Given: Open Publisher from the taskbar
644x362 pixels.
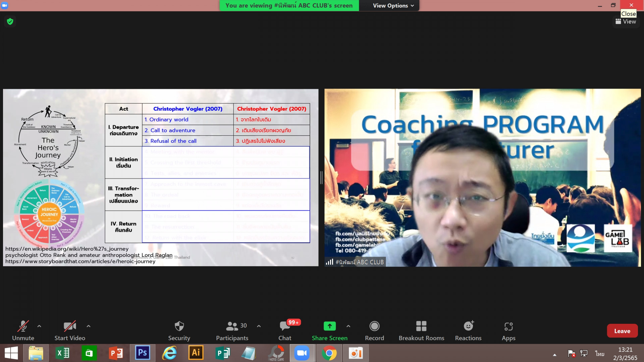Looking at the screenshot, I should click(x=222, y=353).
